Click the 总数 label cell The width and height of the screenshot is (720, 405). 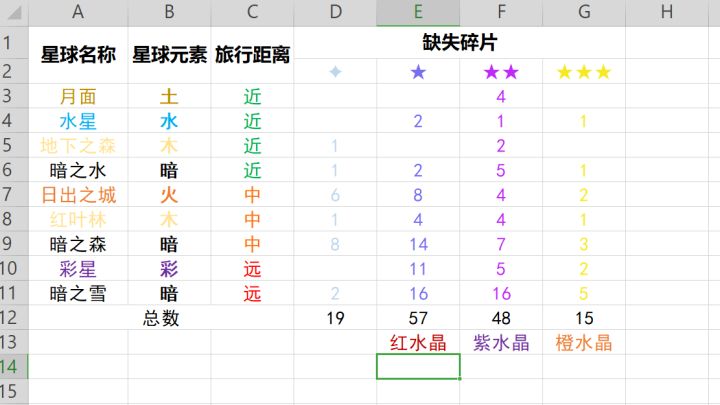point(161,318)
